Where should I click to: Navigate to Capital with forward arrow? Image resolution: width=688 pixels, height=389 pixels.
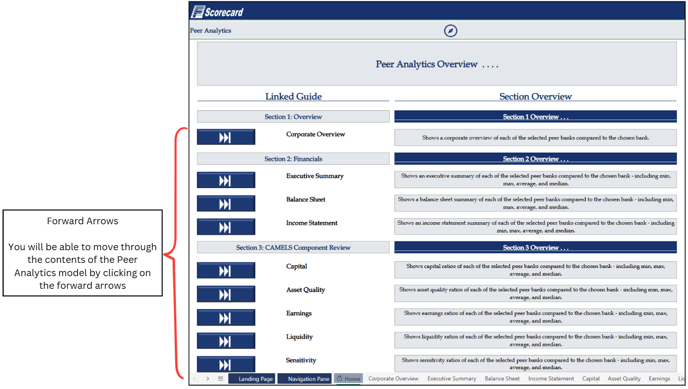tap(226, 271)
